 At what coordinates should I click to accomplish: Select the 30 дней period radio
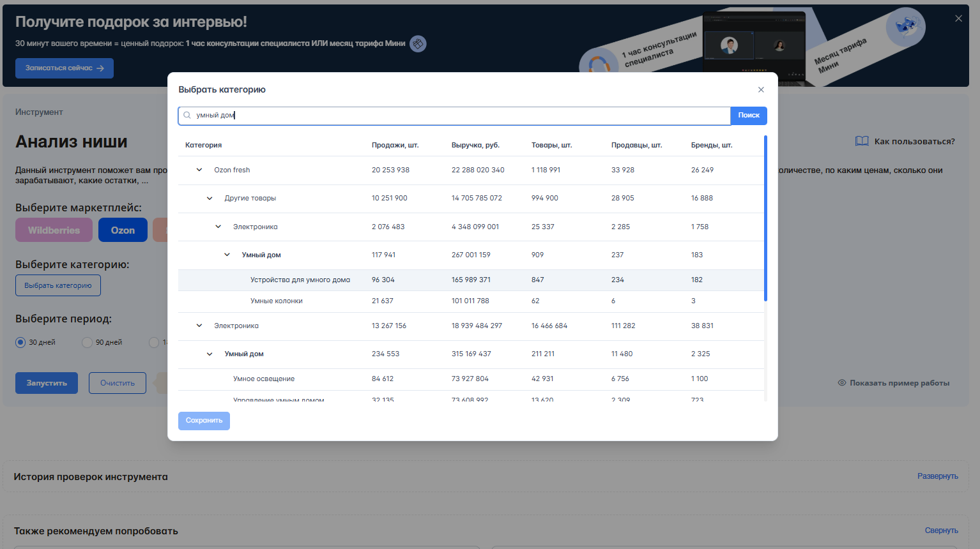(x=20, y=342)
